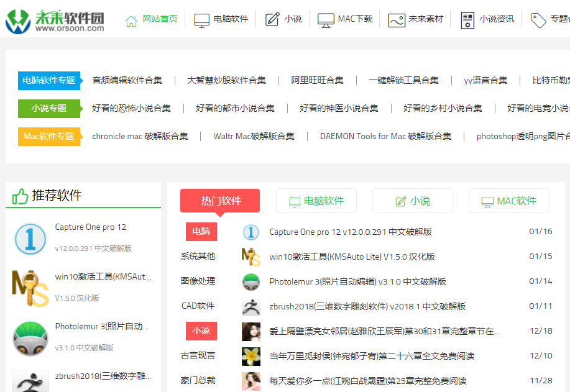Open the 好看的都市小说合集 link

coord(235,108)
